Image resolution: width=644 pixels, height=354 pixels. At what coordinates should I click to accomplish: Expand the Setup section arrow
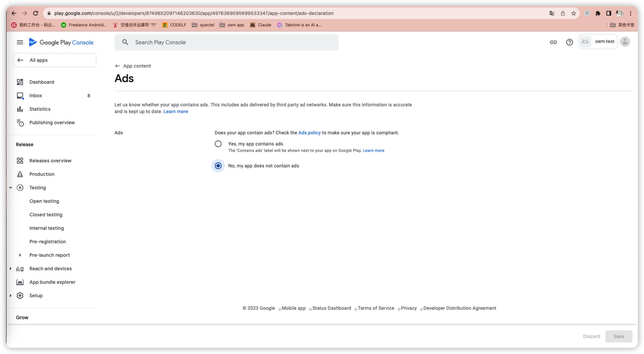tap(10, 296)
